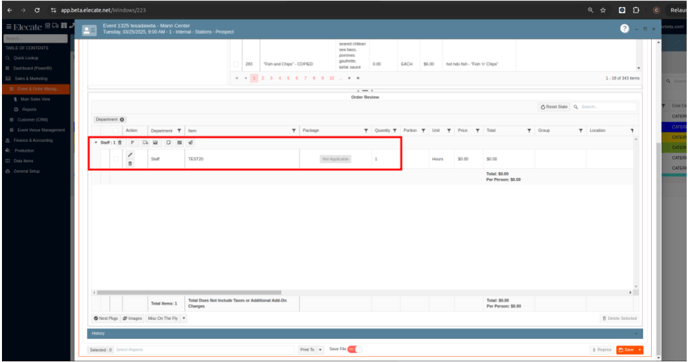This screenshot has width=688, height=362.
Task: Click the Group column filter icon
Action: coord(580,131)
